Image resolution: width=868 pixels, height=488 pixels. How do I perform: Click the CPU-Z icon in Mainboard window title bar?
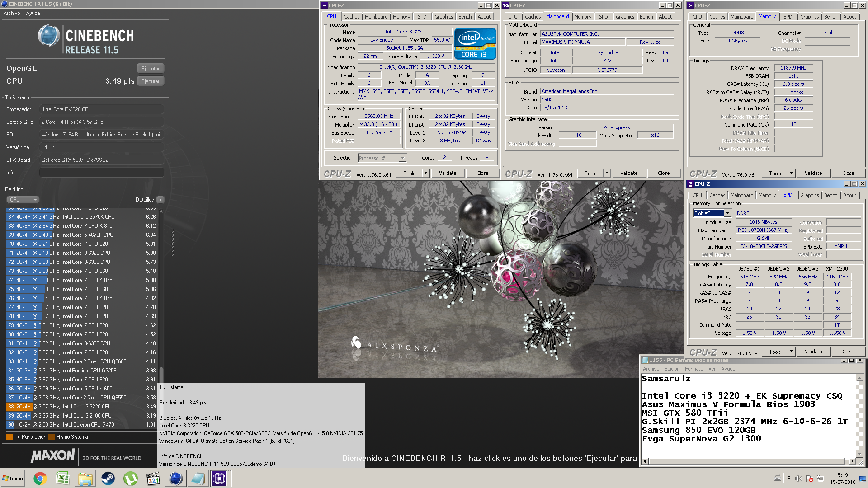(x=506, y=5)
